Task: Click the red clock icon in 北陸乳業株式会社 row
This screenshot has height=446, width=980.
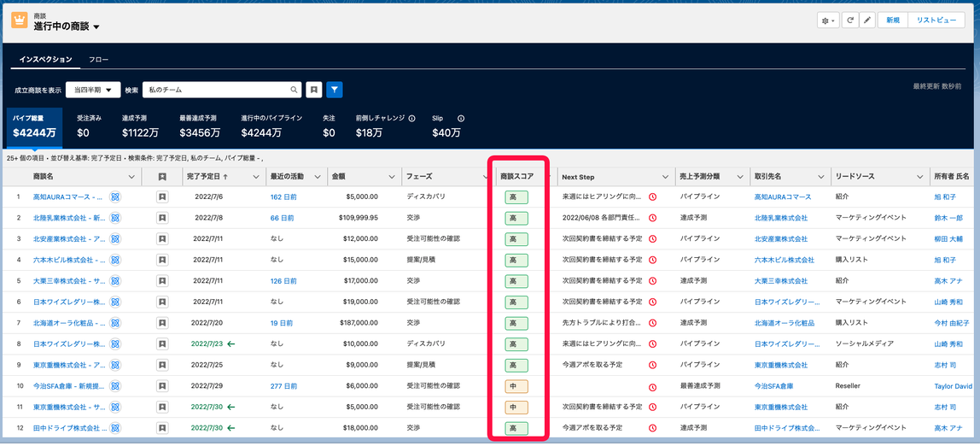Action: [x=652, y=218]
